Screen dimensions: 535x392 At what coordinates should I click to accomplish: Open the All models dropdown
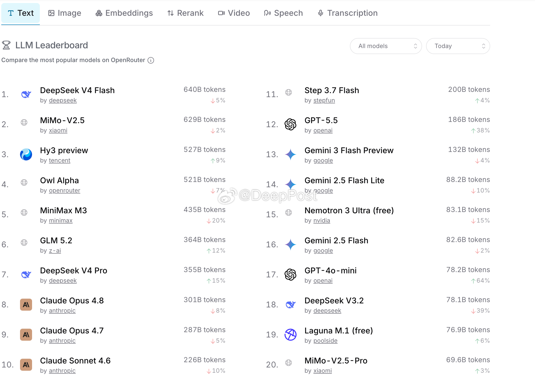coord(386,46)
